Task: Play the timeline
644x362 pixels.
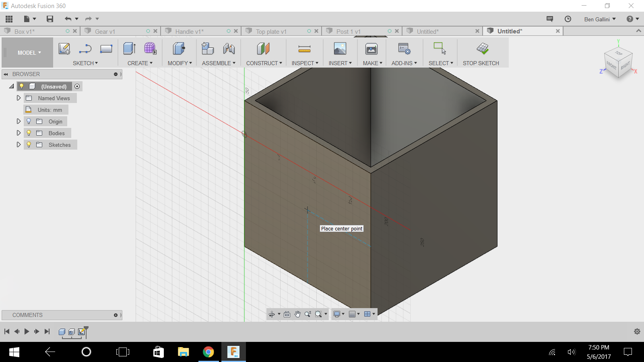Action: pyautogui.click(x=27, y=331)
